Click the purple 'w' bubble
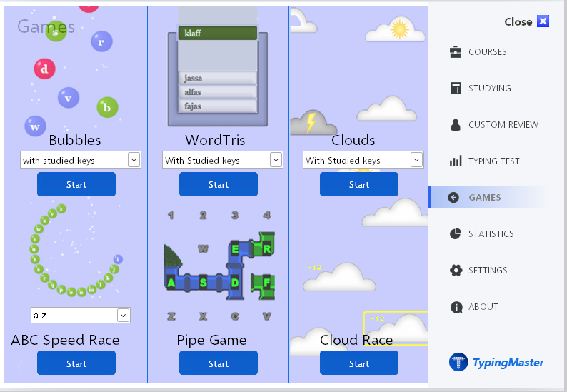 coord(35,126)
